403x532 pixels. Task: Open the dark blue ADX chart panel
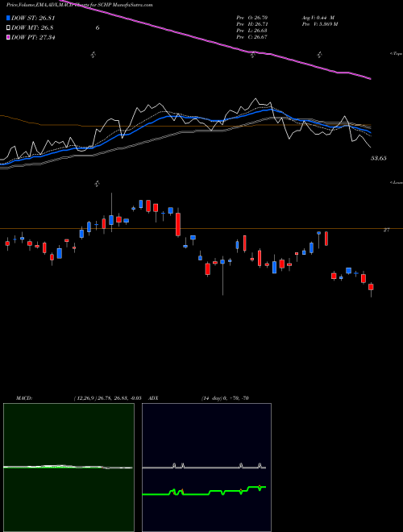[x=206, y=468]
